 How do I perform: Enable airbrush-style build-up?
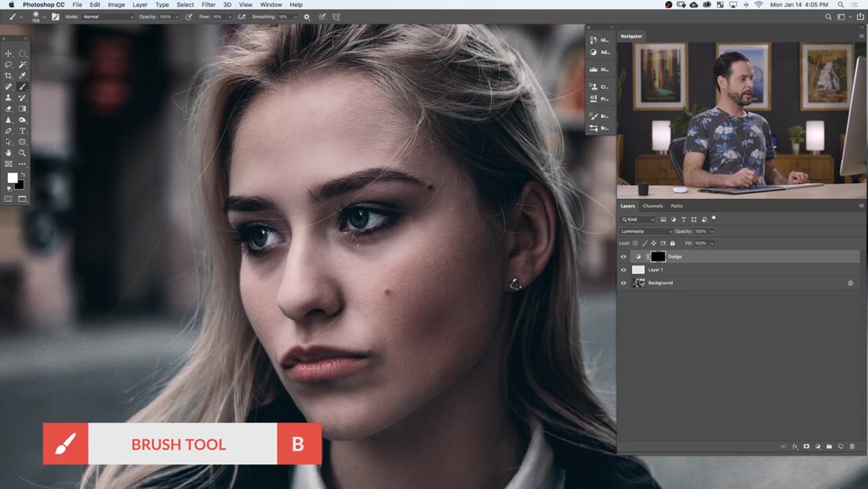tap(242, 17)
